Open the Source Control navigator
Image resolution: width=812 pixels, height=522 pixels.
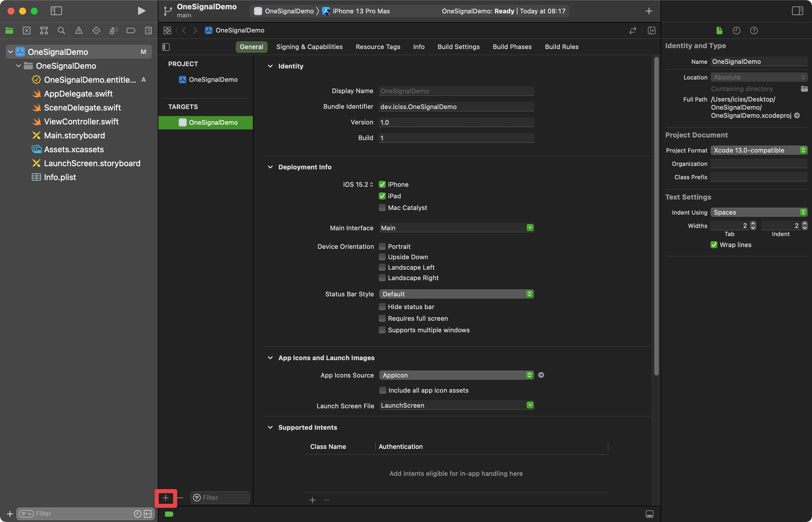[x=27, y=30]
